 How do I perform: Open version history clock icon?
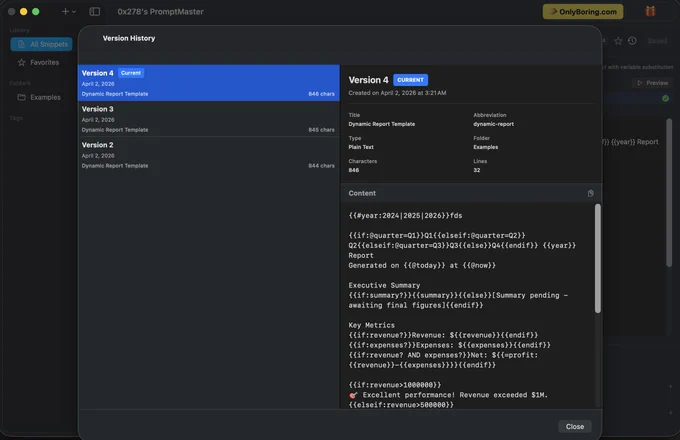pos(632,41)
